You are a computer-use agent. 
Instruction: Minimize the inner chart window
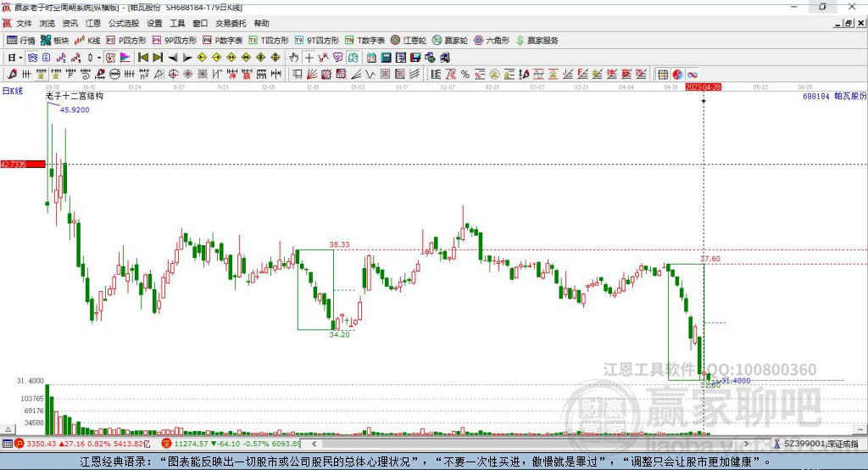click(x=838, y=23)
